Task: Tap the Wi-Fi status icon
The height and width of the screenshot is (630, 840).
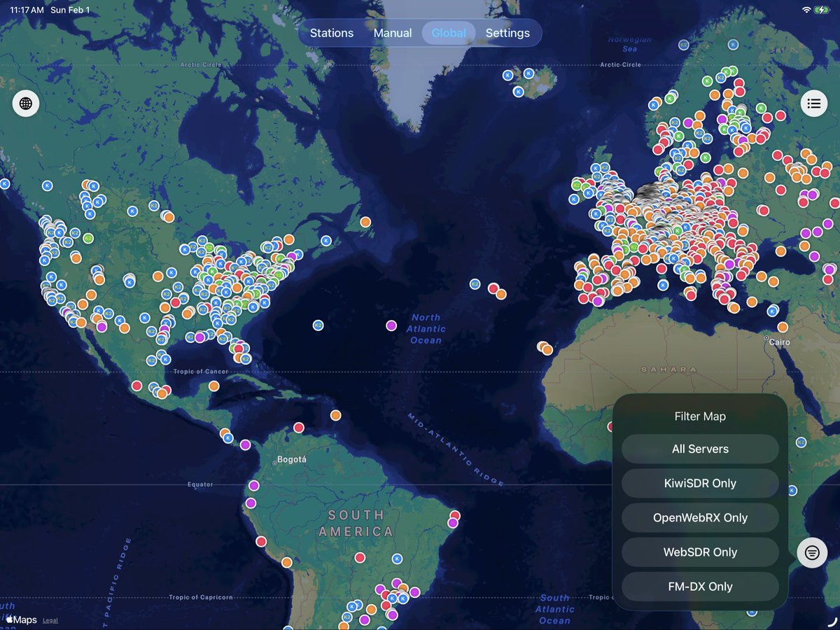Action: click(x=806, y=10)
